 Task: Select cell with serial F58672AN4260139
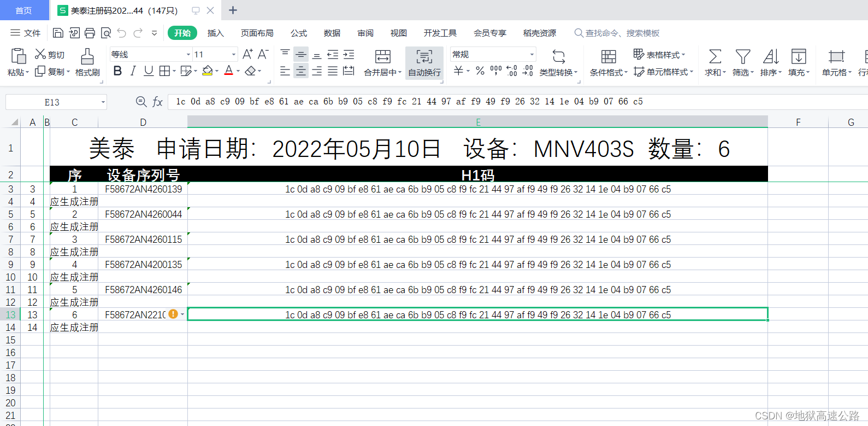pyautogui.click(x=143, y=189)
